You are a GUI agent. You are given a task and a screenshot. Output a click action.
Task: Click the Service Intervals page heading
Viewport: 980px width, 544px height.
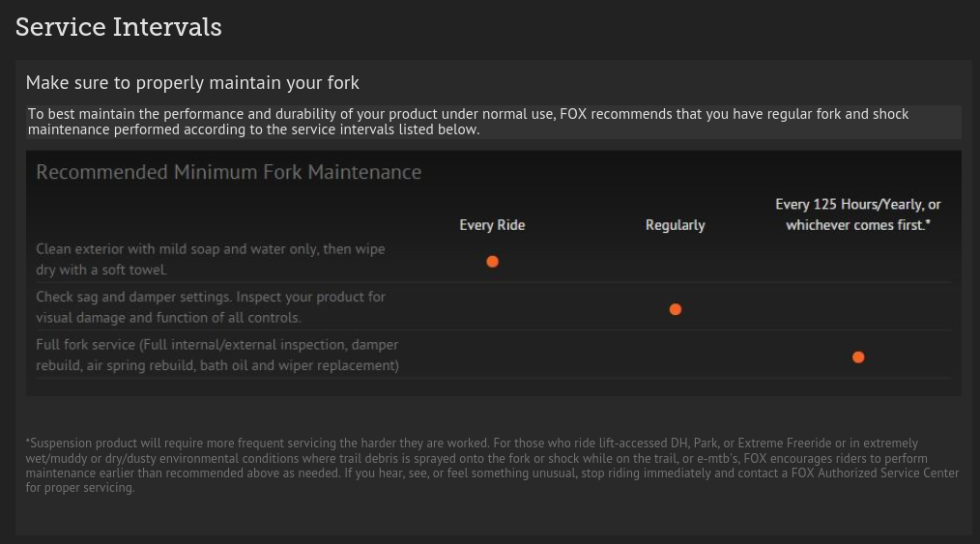(x=119, y=27)
